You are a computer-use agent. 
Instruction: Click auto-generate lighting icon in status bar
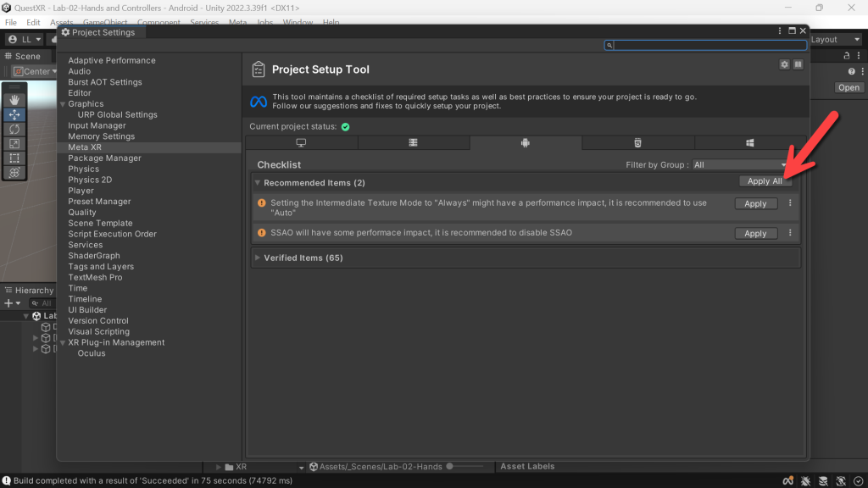point(841,481)
